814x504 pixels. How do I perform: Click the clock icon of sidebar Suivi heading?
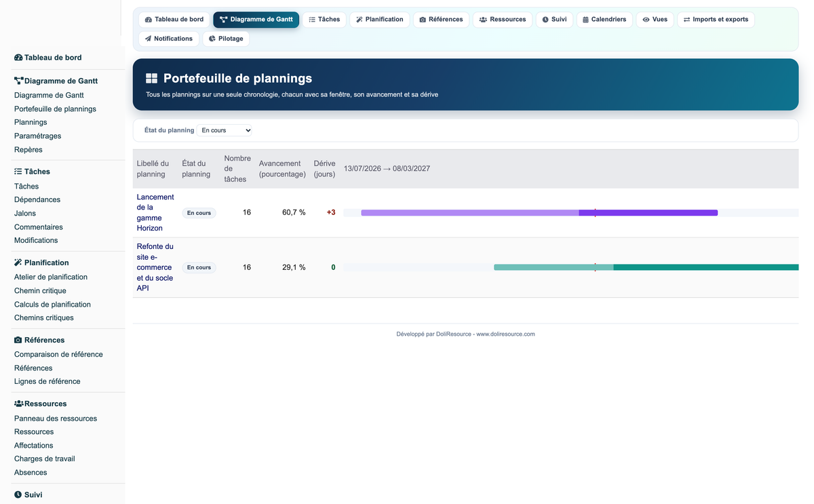tap(18, 495)
